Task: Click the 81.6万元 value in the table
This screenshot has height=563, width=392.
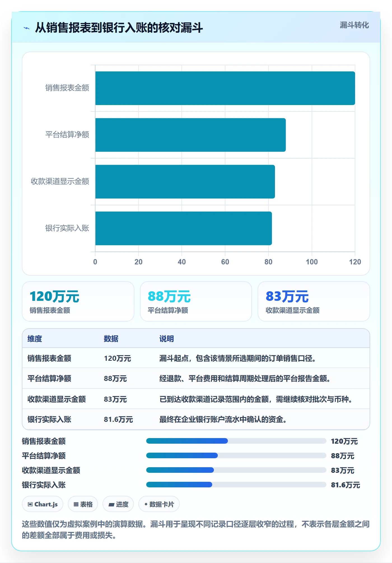Action: (x=118, y=420)
